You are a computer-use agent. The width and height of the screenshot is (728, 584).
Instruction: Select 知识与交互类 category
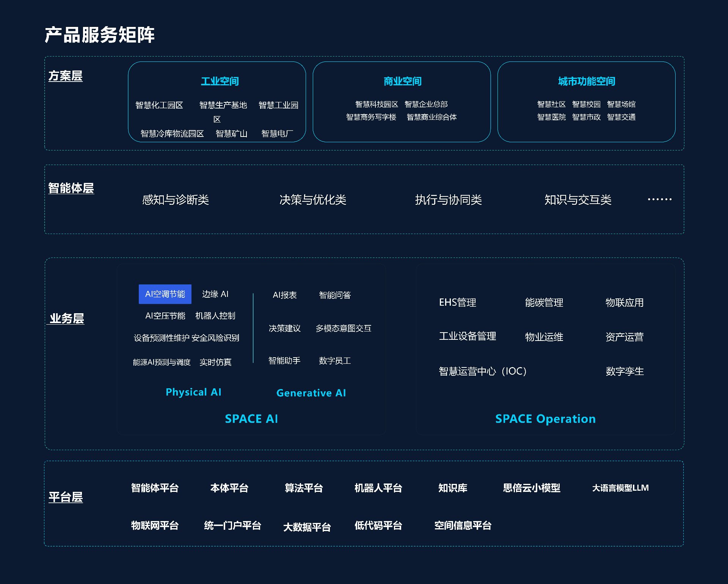(578, 200)
